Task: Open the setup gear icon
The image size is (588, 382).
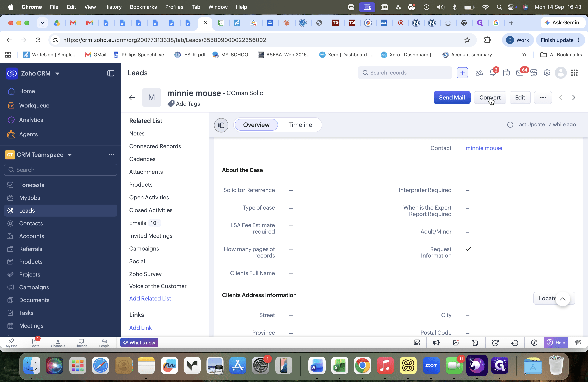Action: (x=547, y=73)
